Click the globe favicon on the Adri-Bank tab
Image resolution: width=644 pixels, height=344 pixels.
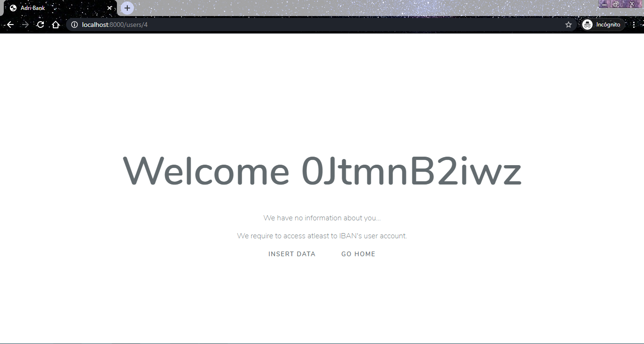click(x=13, y=8)
